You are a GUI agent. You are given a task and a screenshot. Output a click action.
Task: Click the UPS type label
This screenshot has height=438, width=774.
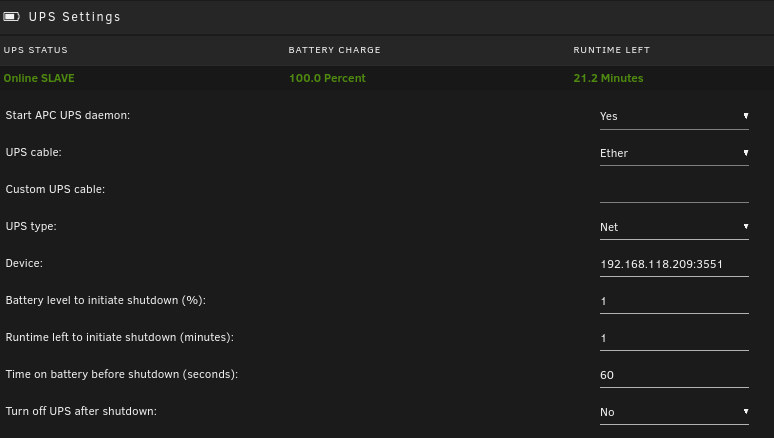tap(31, 226)
